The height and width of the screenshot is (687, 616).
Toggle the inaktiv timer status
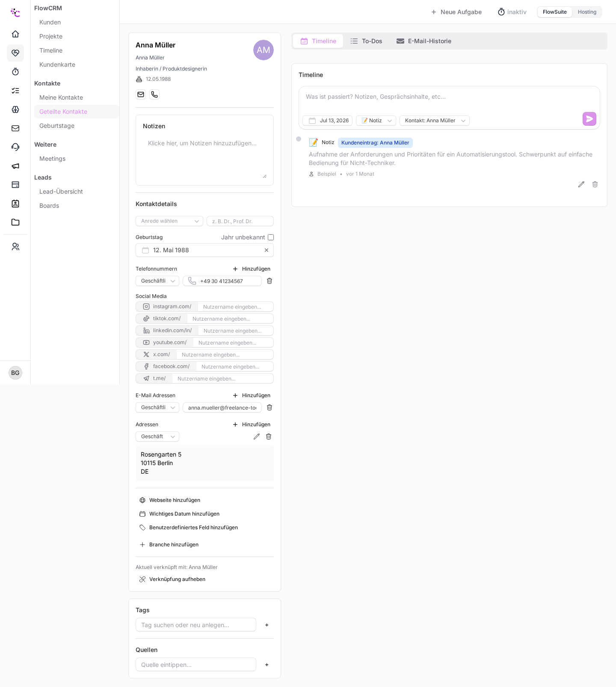[512, 12]
